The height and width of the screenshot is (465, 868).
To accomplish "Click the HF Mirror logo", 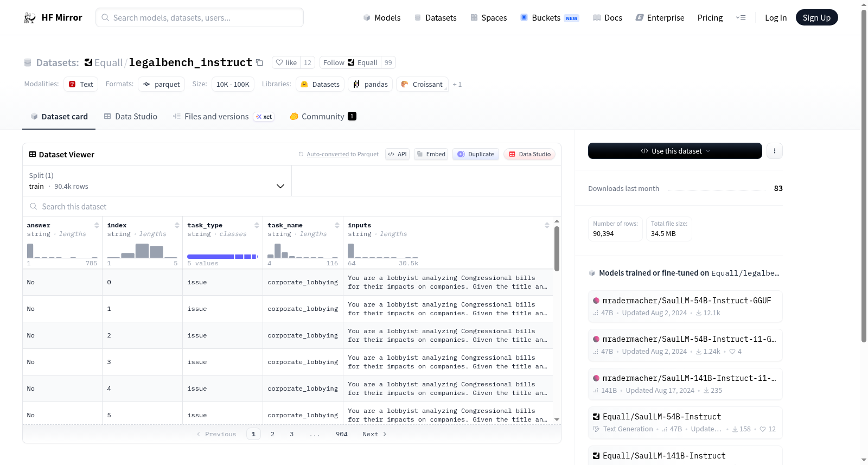I will click(x=53, y=17).
